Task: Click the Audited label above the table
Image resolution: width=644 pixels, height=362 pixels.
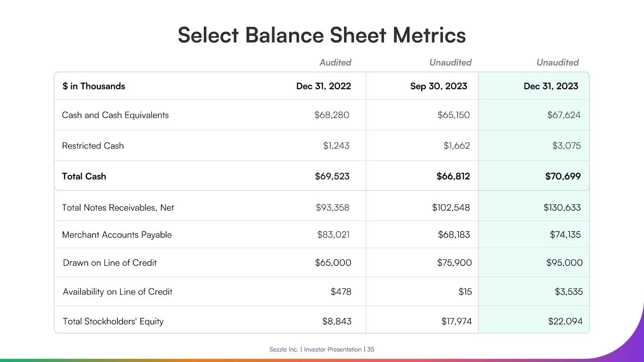Action: (x=335, y=62)
